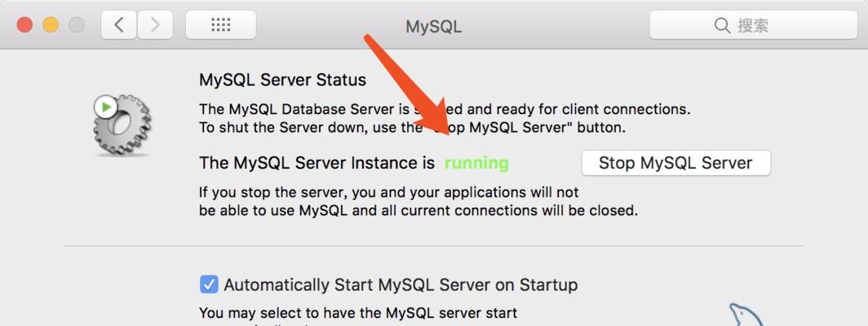This screenshot has height=326, width=868.
Task: Click the magnifying glass search icon
Action: pyautogui.click(x=722, y=25)
